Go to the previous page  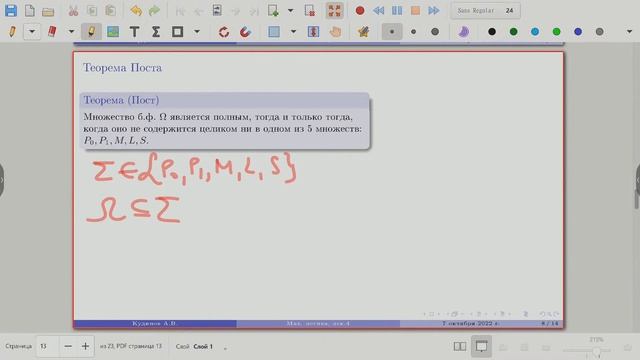pos(198,11)
